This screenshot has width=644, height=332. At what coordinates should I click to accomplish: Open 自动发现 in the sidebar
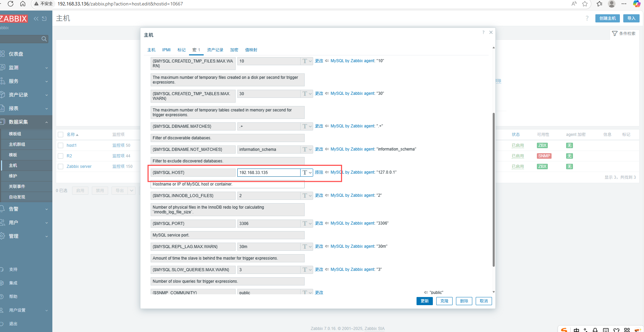coord(26,197)
